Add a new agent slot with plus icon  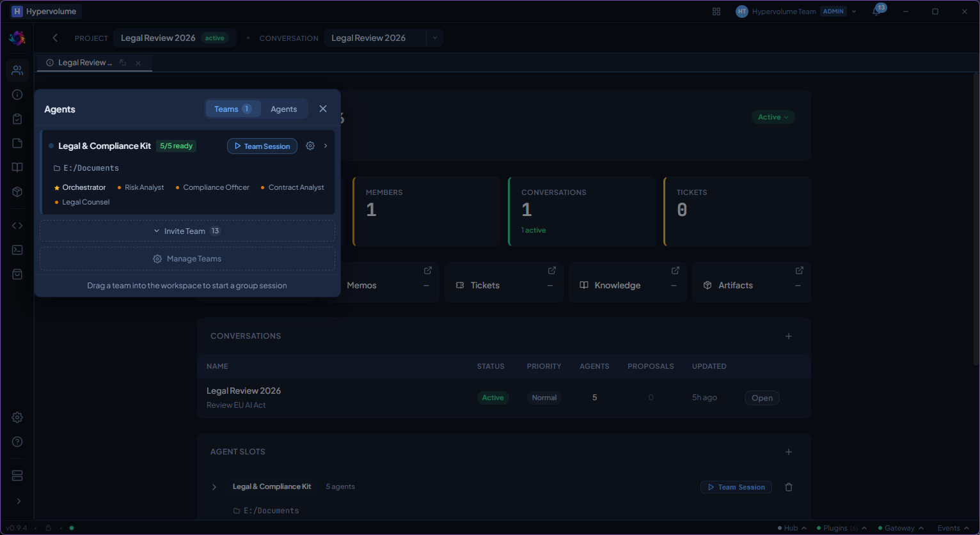(x=789, y=452)
